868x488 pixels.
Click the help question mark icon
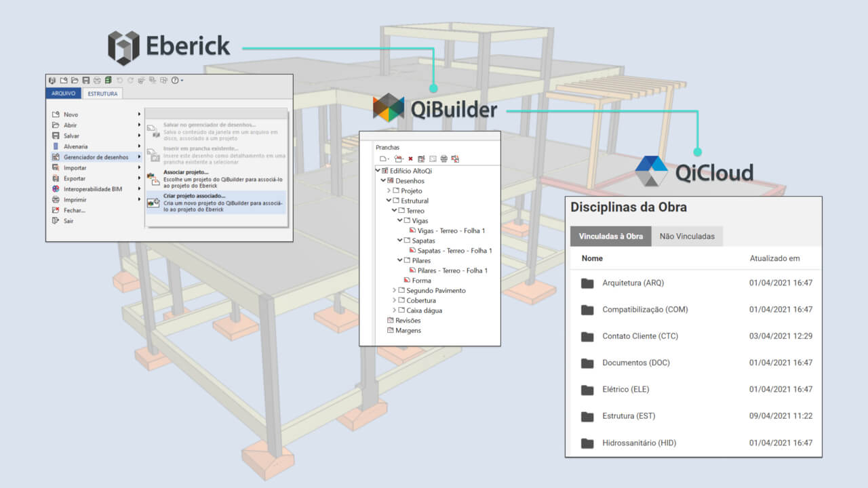(x=175, y=80)
